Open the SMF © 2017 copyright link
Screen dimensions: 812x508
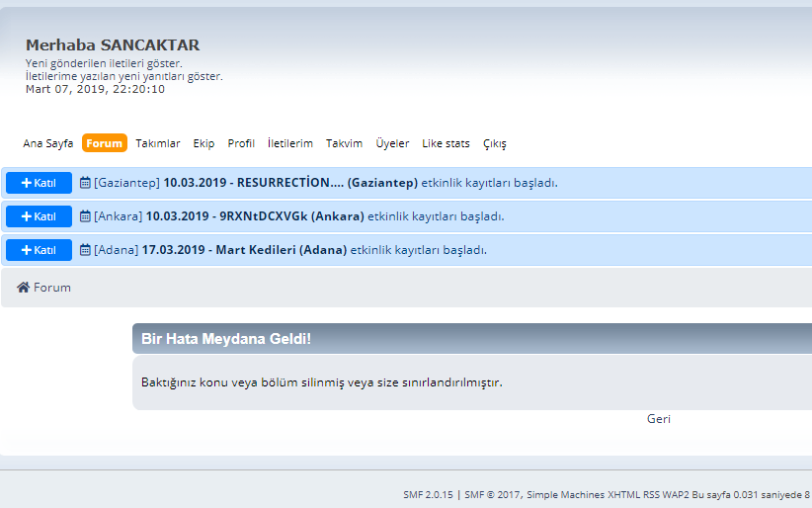tap(492, 494)
